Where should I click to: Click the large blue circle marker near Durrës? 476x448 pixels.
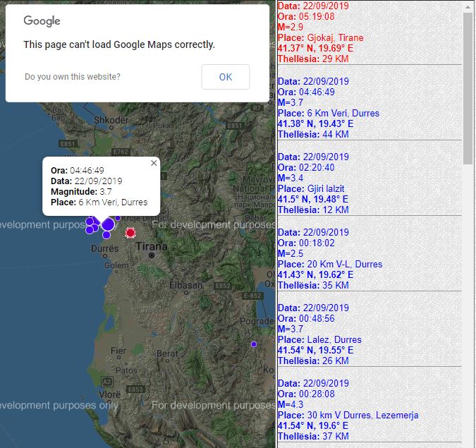pyautogui.click(x=108, y=225)
